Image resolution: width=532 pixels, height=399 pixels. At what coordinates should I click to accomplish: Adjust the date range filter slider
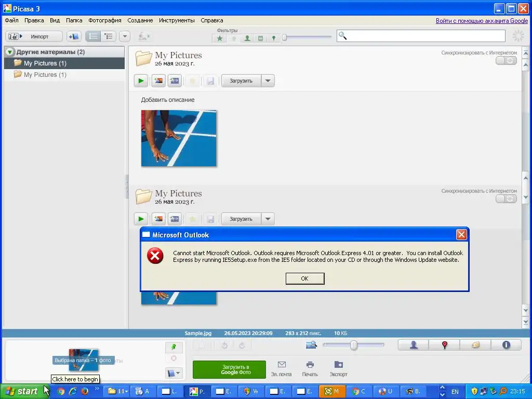284,37
